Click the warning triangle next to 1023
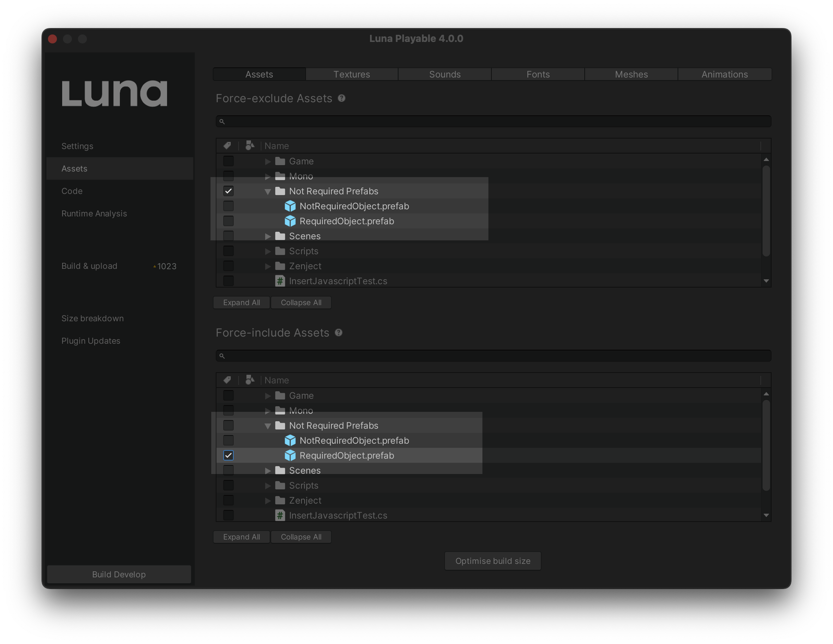Viewport: 833px width, 644px height. click(154, 267)
